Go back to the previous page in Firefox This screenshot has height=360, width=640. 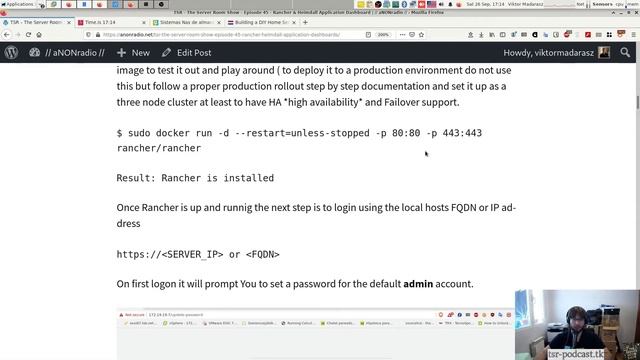(7, 35)
